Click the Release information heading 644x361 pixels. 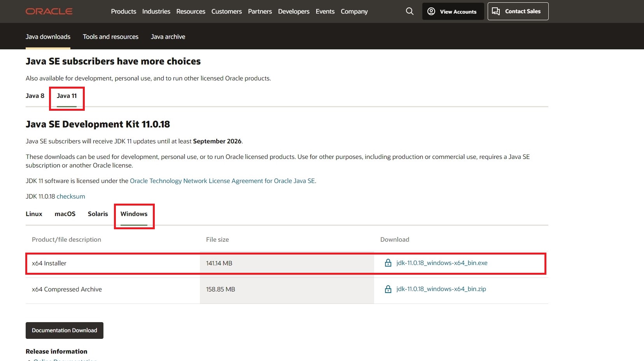[56, 351]
